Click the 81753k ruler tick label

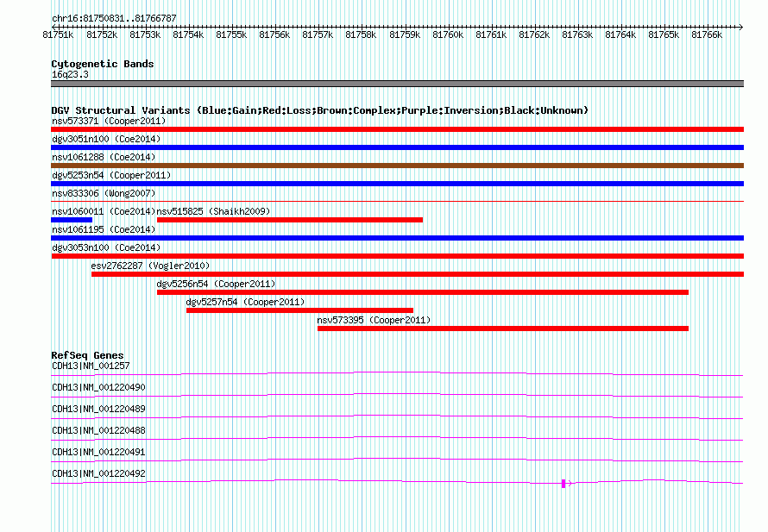[x=145, y=34]
